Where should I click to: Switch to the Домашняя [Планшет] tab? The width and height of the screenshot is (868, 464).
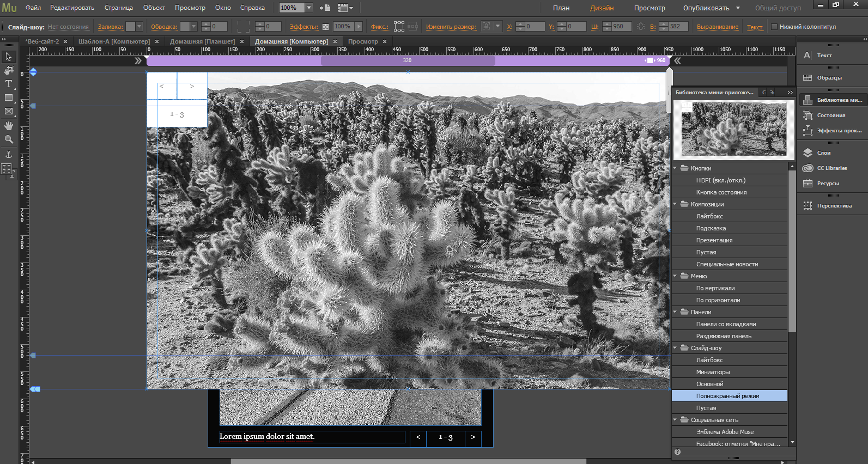202,41
